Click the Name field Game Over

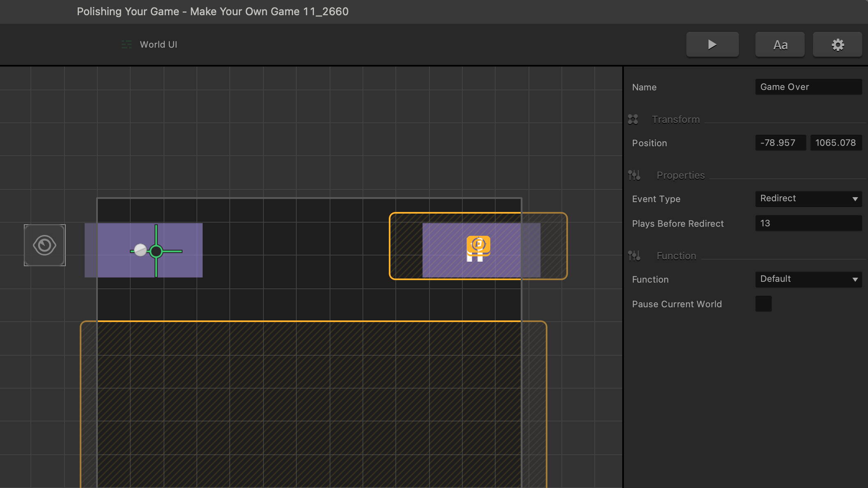point(808,87)
